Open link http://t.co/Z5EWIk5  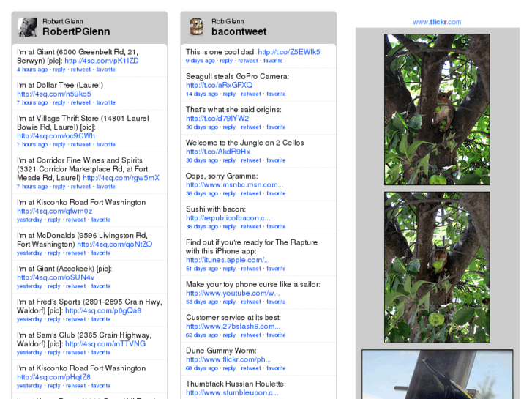pos(289,52)
